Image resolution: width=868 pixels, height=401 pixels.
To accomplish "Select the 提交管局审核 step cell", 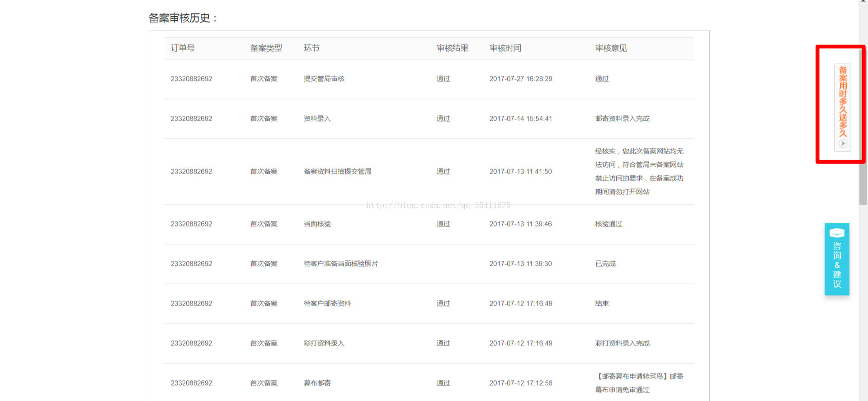I will (324, 79).
